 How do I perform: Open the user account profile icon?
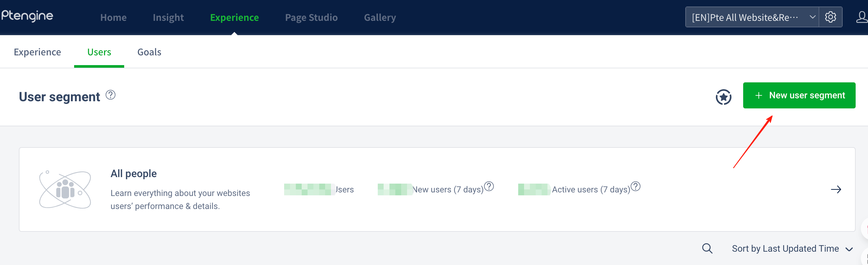coord(862,17)
